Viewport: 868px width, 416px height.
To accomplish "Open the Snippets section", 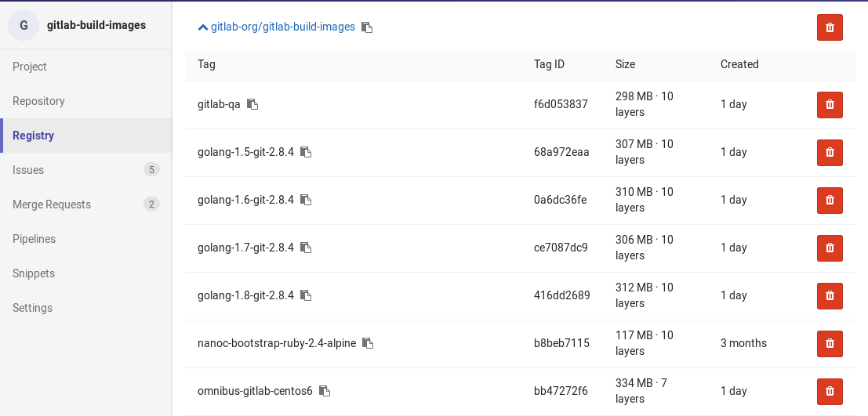I will [85, 273].
